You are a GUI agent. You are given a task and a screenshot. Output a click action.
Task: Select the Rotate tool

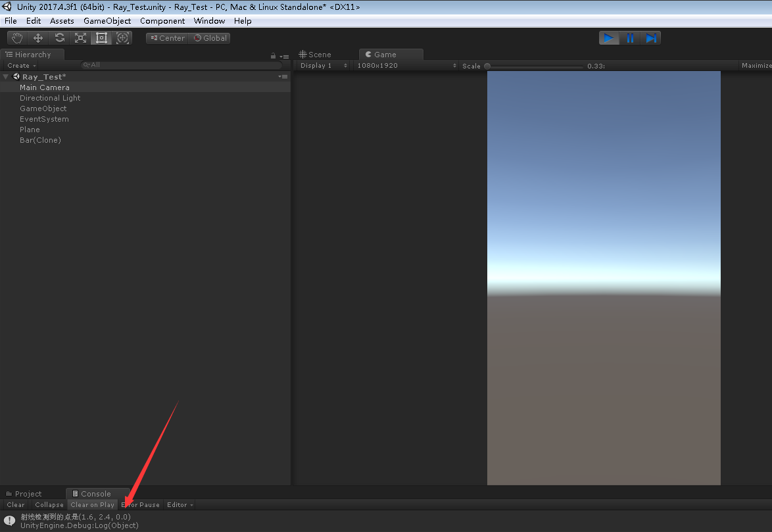pos(59,38)
